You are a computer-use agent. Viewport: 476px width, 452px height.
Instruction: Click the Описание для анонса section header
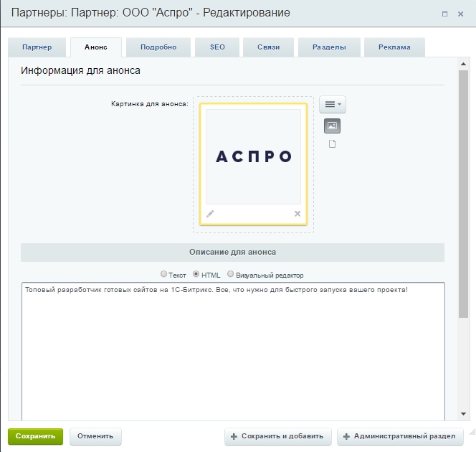(x=232, y=252)
